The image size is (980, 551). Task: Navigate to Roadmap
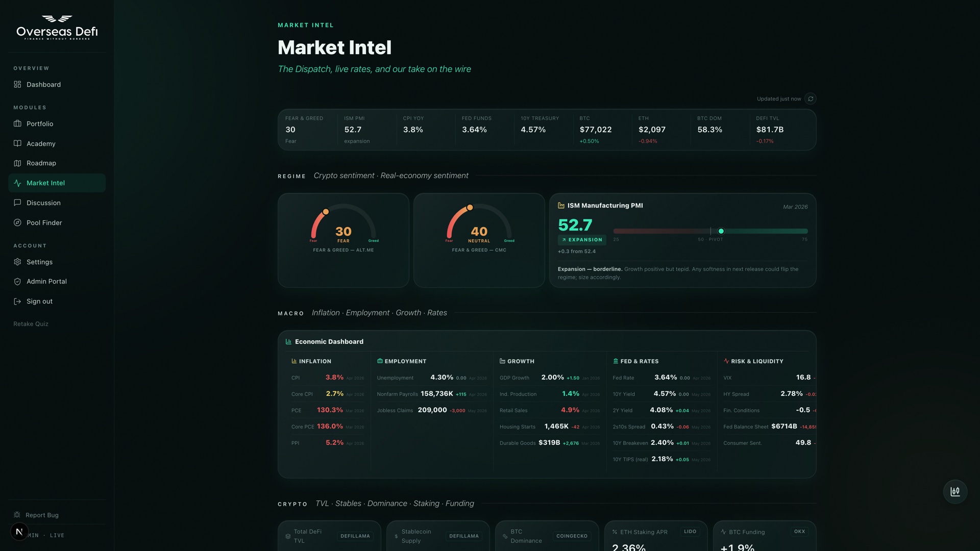[x=57, y=163]
